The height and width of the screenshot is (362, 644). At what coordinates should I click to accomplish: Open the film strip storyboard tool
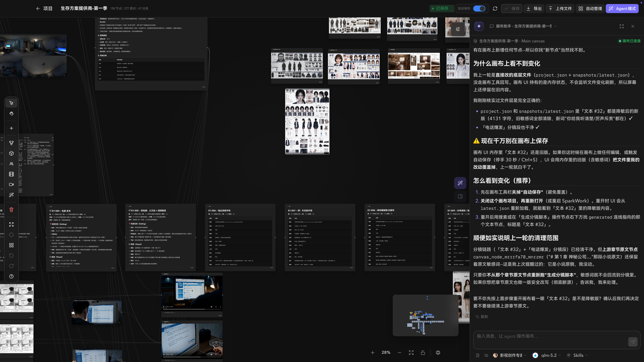11,174
